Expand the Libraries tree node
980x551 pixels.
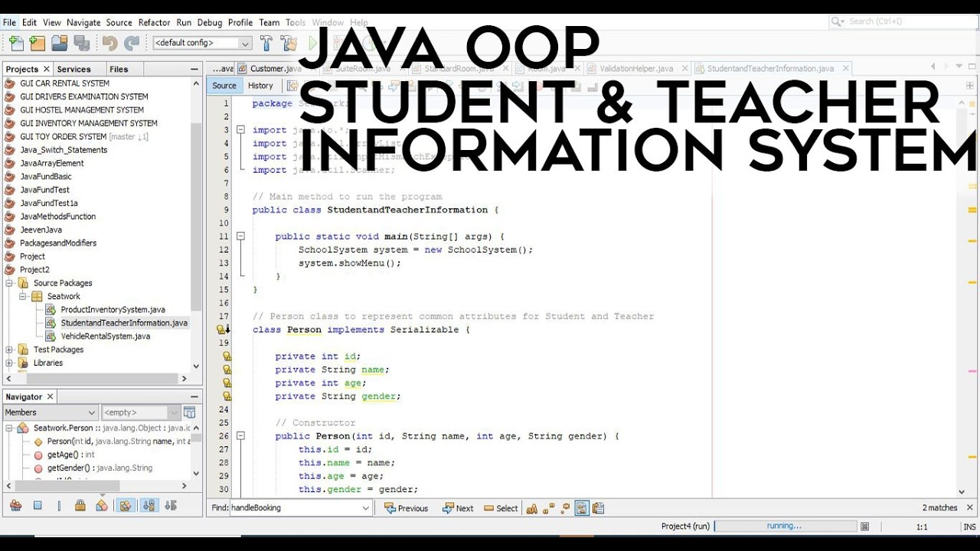pos(9,363)
